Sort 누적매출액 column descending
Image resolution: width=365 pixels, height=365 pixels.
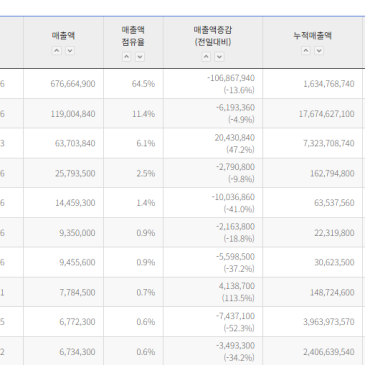pyautogui.click(x=319, y=51)
